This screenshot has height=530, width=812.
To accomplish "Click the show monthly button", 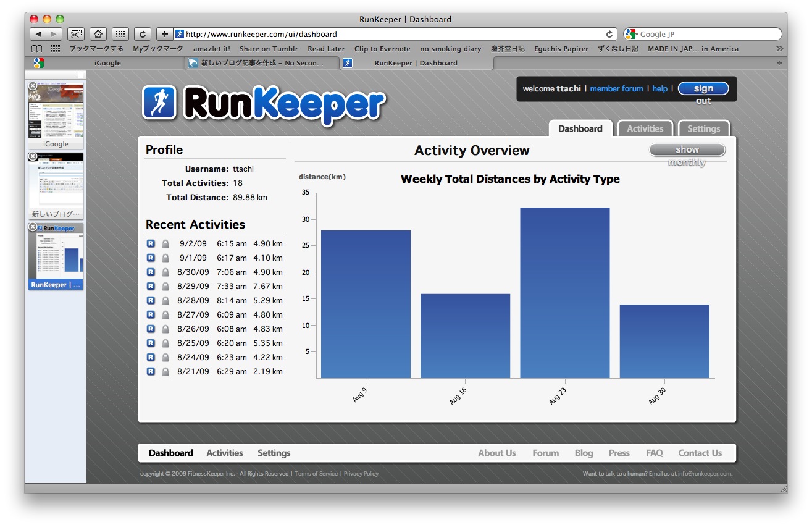I will pos(687,149).
